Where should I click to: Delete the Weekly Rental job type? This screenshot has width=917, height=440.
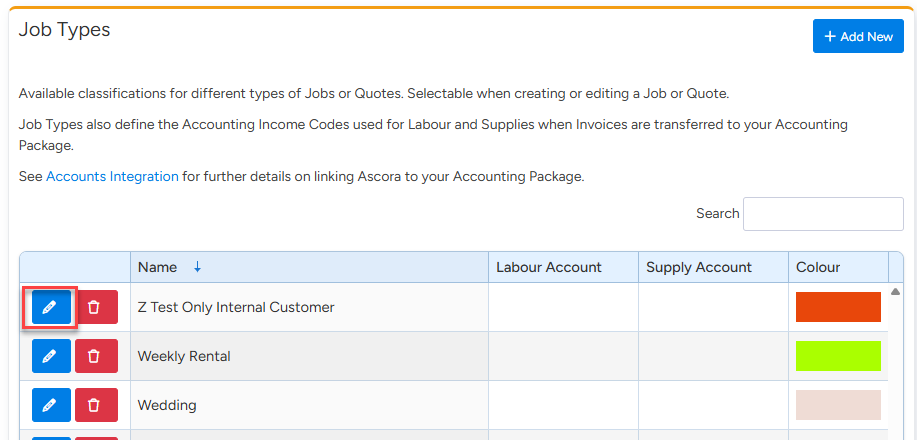[96, 356]
